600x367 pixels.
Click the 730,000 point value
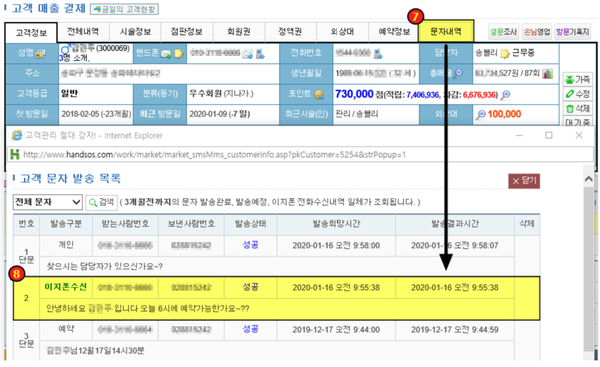tap(354, 94)
